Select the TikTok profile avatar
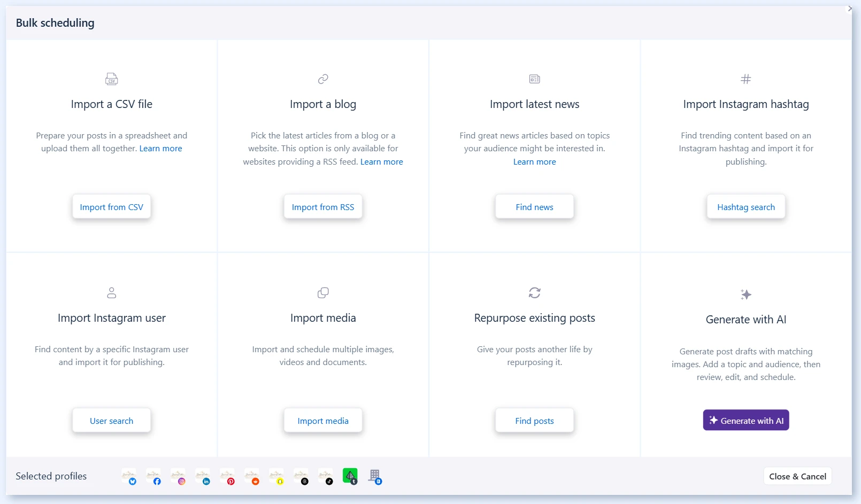The height and width of the screenshot is (504, 861). [326, 476]
